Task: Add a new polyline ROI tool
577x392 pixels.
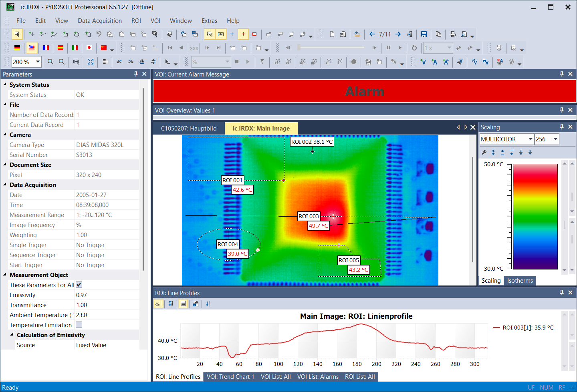Action: [x=54, y=34]
